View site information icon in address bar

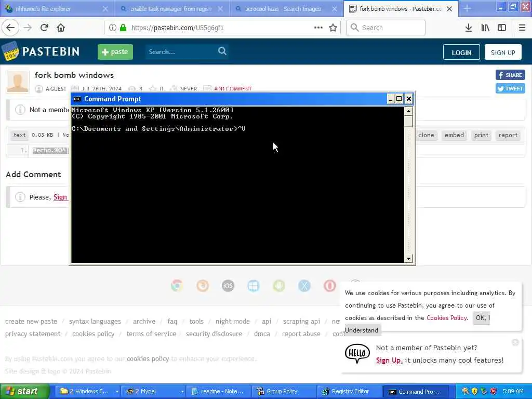[112, 28]
